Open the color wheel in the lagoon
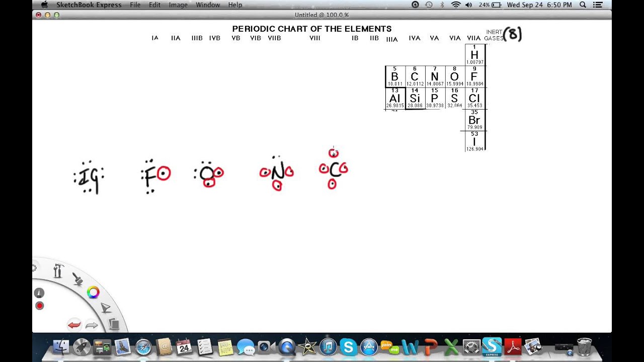This screenshot has height=362, width=644. pos(93,292)
